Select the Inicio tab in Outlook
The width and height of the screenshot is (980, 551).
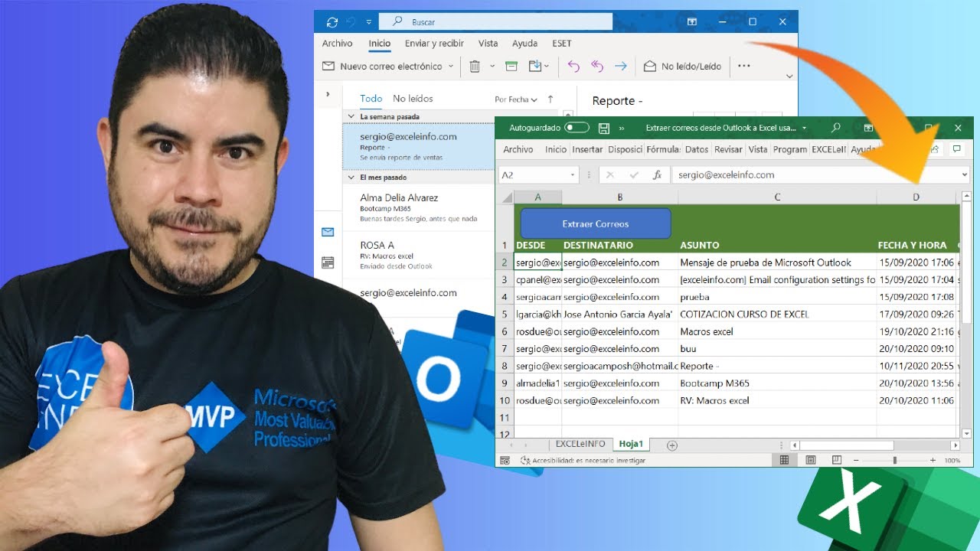(379, 44)
